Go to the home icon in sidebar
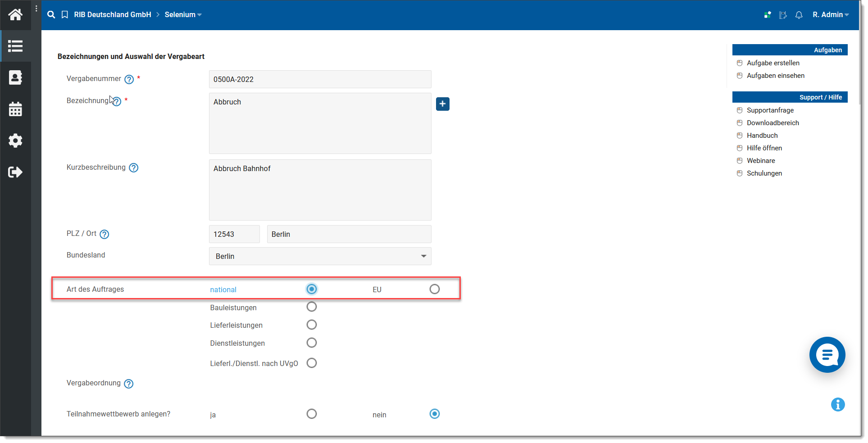 click(x=15, y=15)
